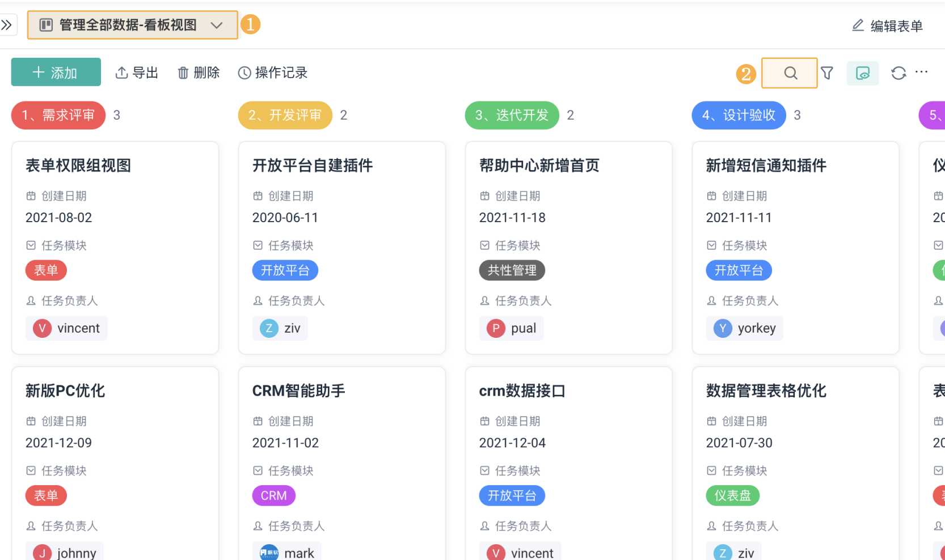
Task: Open the 新增短信通知插件 card
Action: pos(796,248)
